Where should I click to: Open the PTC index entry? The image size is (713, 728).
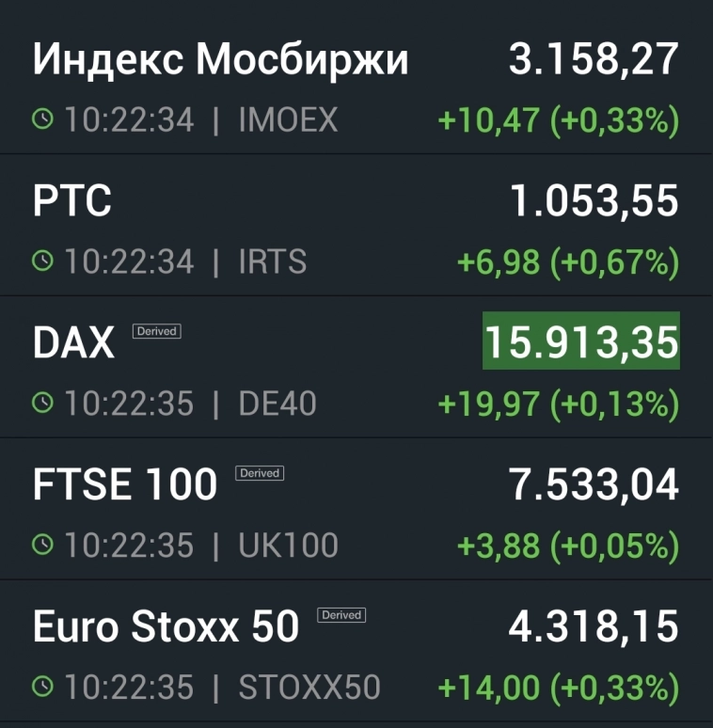pyautogui.click(x=72, y=201)
